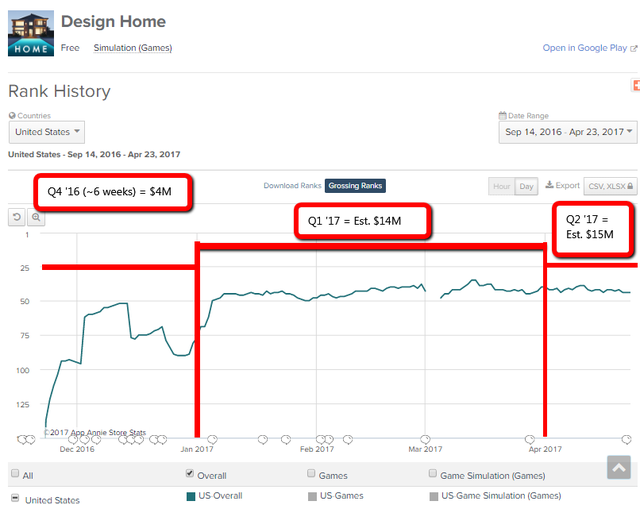The image size is (640, 505).
Task: Click the magnifier zoom icon above chart
Action: 36,217
